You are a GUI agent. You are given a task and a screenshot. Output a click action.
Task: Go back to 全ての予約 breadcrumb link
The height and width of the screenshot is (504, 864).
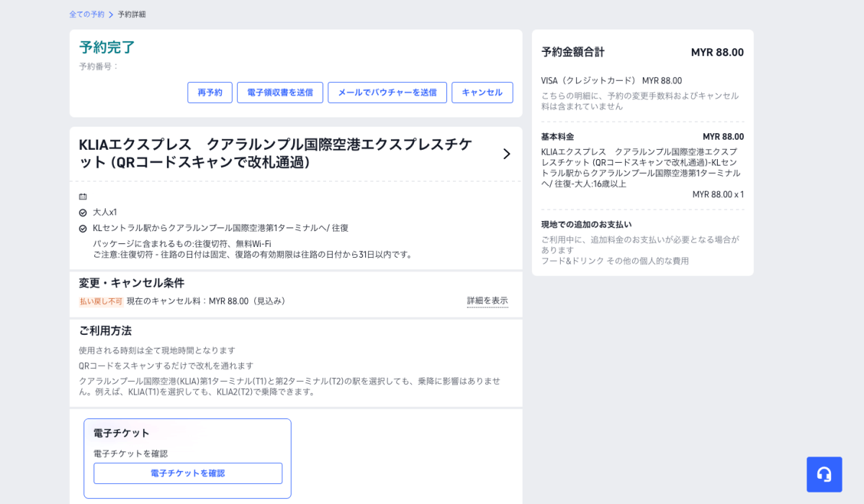click(86, 14)
